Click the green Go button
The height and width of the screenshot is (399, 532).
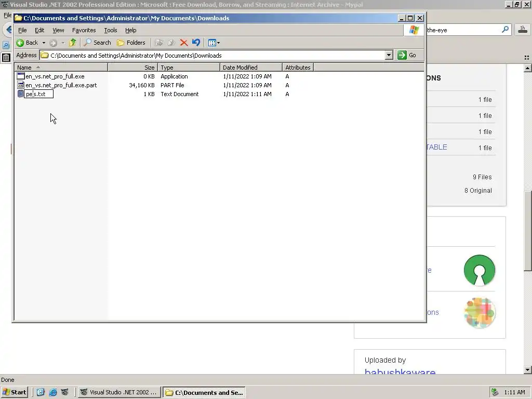[x=407, y=55]
